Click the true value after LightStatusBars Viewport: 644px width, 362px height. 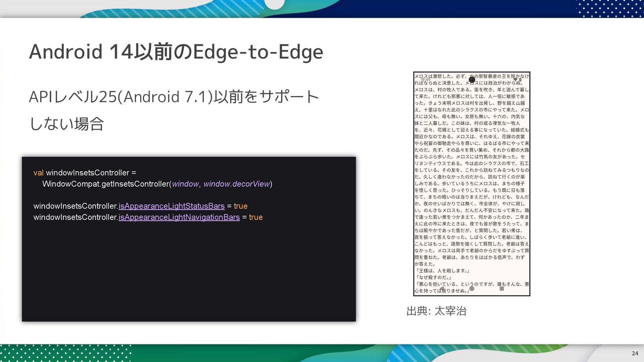(240, 206)
